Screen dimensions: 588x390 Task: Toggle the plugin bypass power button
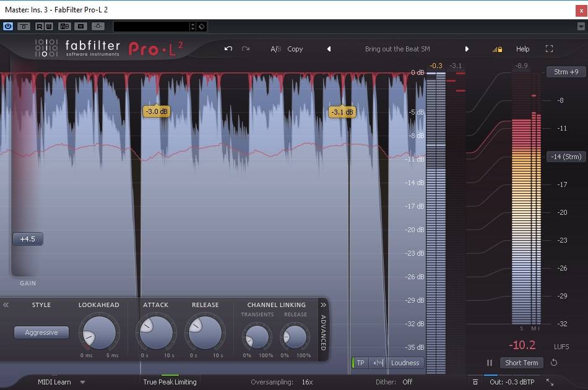coord(8,26)
